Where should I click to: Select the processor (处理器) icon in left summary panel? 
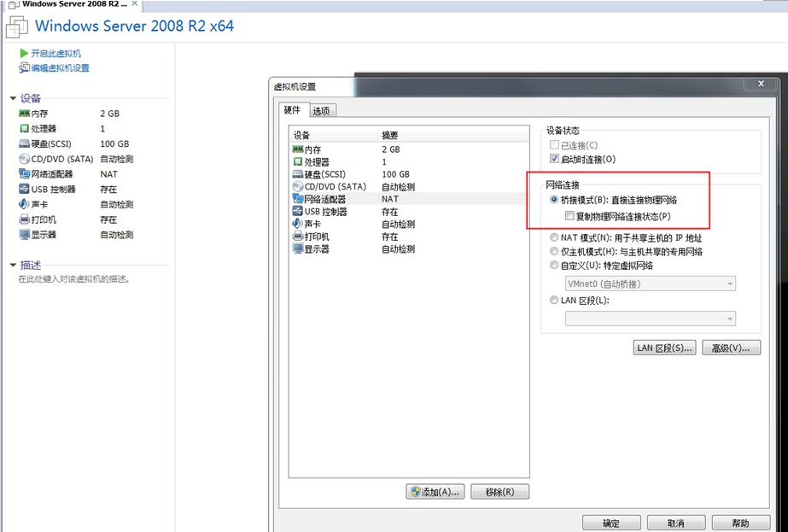(24, 129)
